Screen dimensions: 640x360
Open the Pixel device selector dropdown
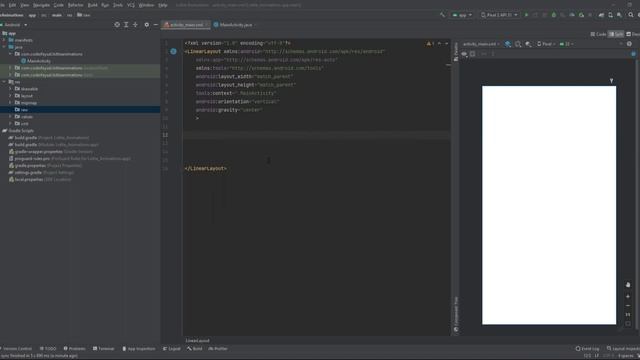tap(499, 15)
